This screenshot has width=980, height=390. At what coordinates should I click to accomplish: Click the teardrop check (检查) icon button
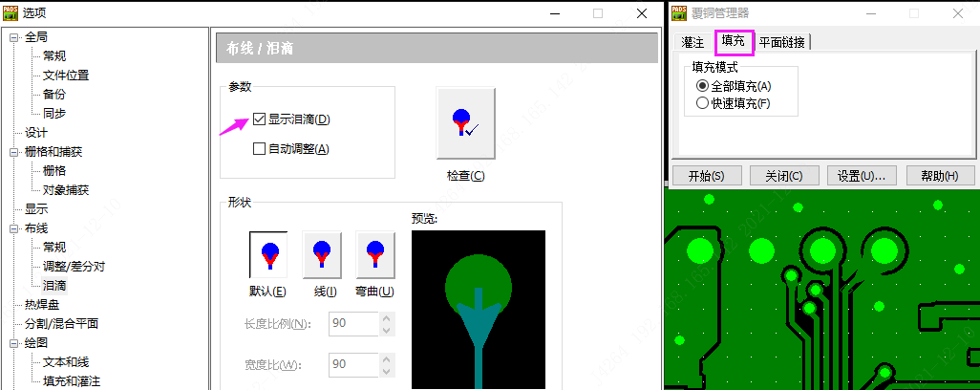[465, 123]
